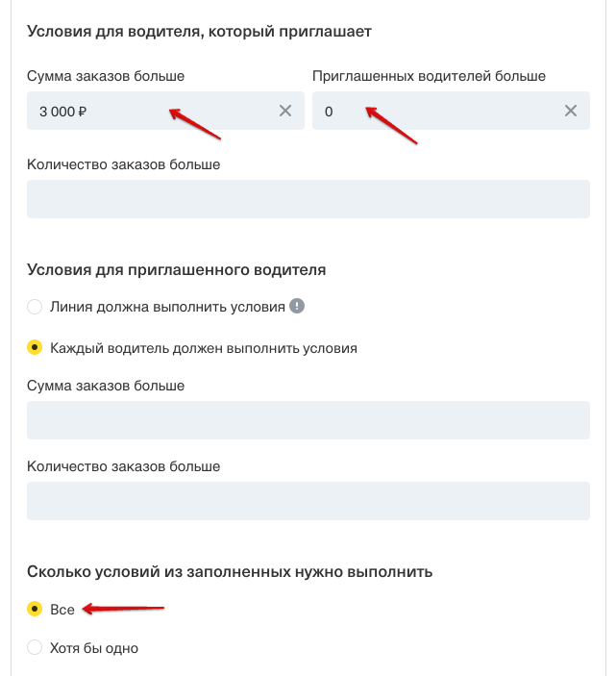Click invited driver's "Сумма заказов больше" label
616x676 pixels.
(x=106, y=386)
